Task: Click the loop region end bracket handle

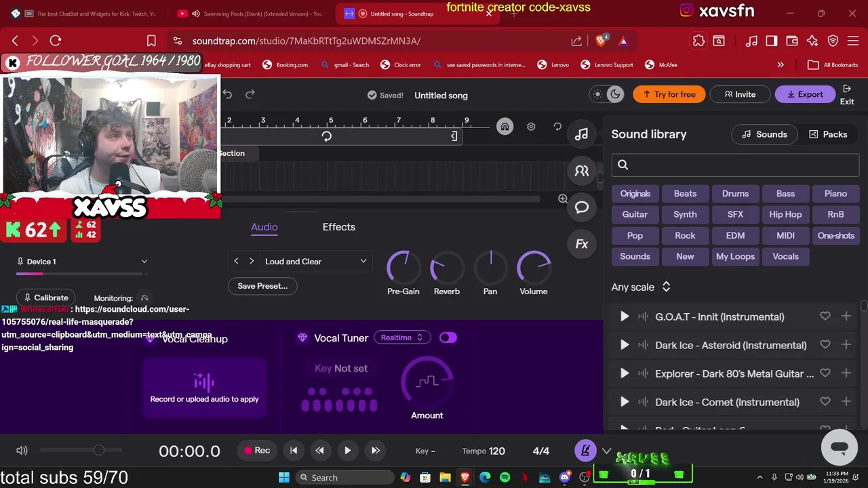Action: 454,136
